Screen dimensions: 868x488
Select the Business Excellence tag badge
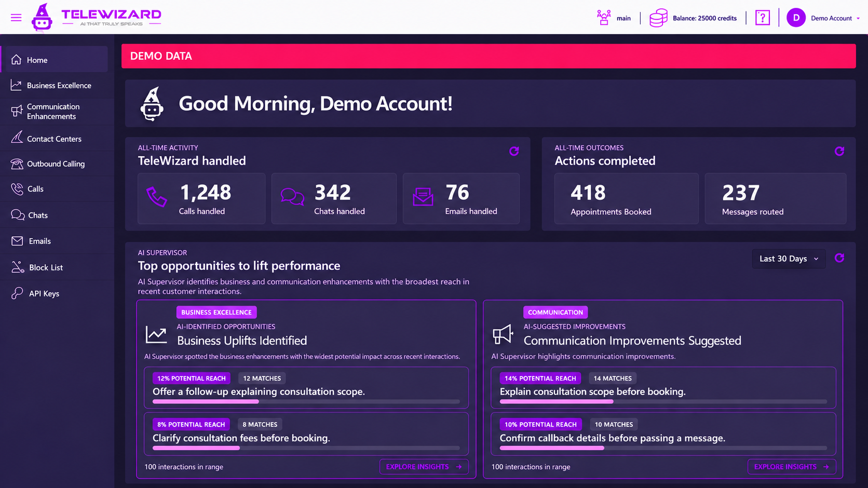coord(216,312)
